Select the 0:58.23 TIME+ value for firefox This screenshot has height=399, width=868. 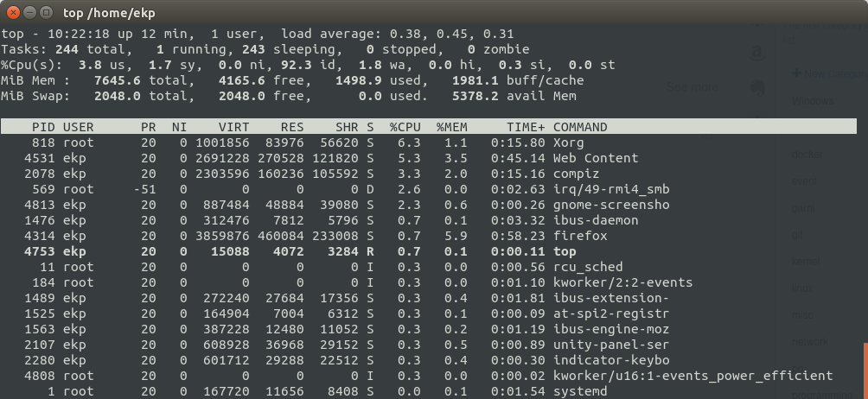[518, 236]
